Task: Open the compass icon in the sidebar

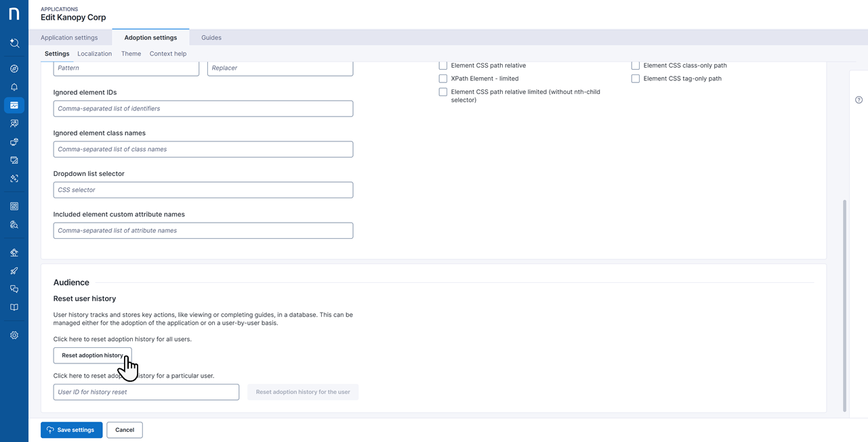Action: (14, 69)
